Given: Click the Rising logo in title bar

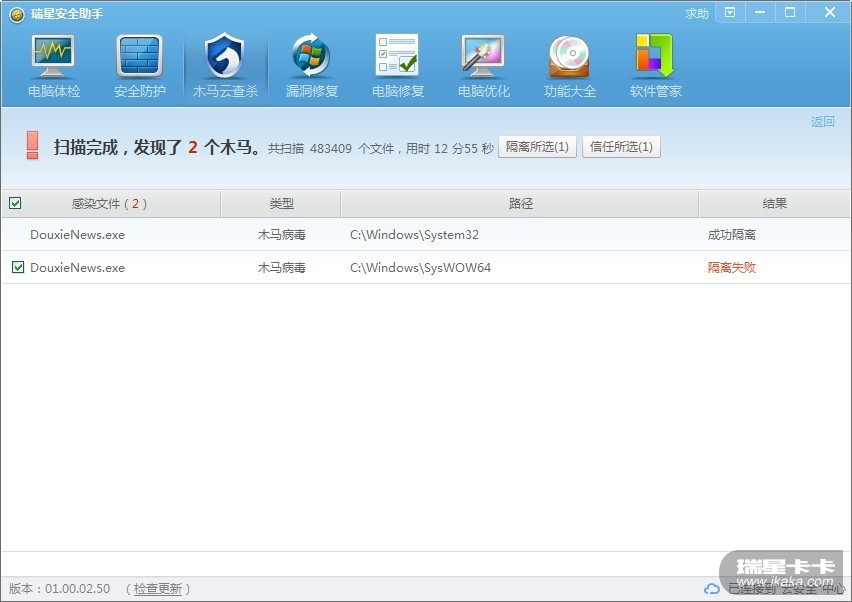Looking at the screenshot, I should point(17,14).
